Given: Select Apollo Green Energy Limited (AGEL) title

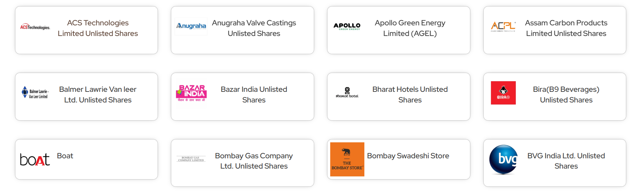Looking at the screenshot, I should pos(410,28).
